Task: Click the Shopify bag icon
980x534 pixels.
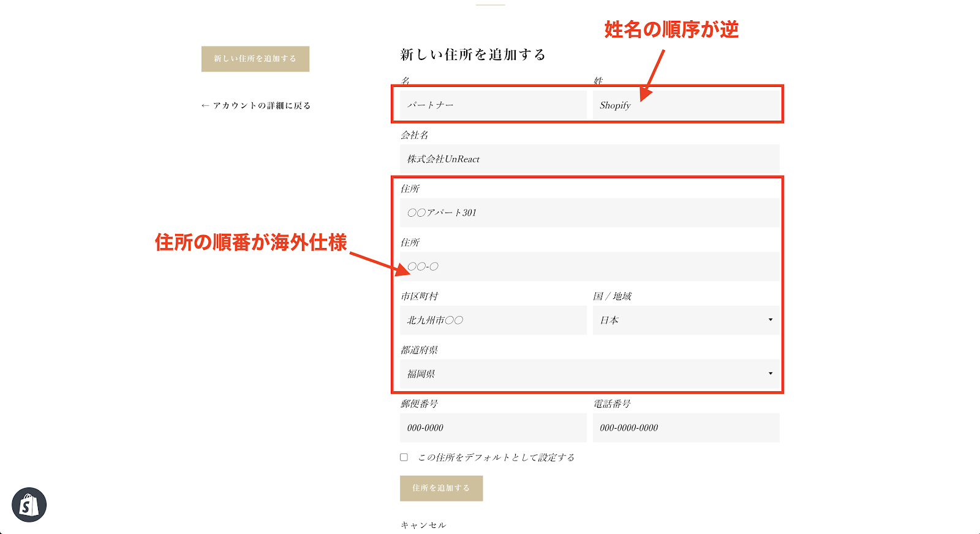Action: coord(29,505)
